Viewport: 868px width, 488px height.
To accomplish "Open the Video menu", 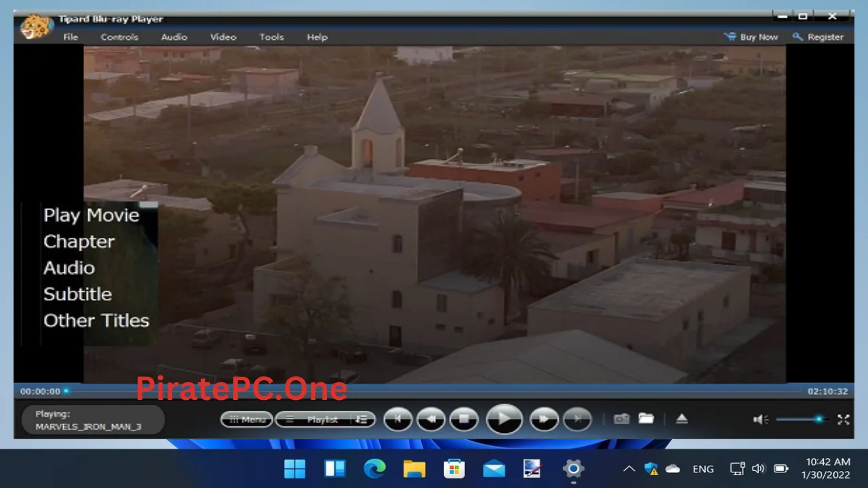I will pos(223,37).
